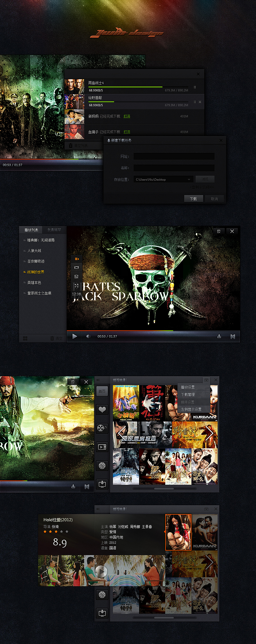Click the 再造战士4 download progress bar

(138, 87)
